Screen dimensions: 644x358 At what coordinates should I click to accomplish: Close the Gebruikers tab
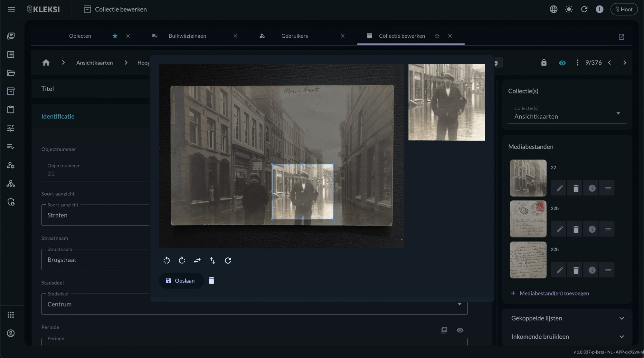click(x=343, y=36)
